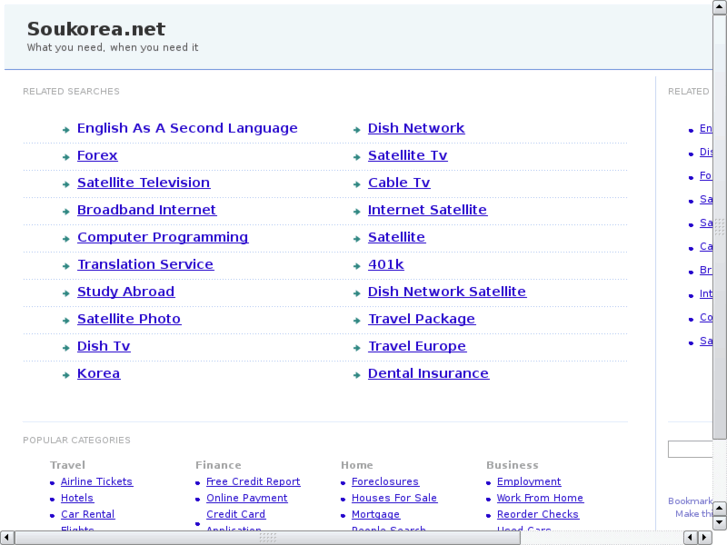The image size is (727, 545).
Task: Click the arrow icon beside Translation Service
Action: coord(66,266)
